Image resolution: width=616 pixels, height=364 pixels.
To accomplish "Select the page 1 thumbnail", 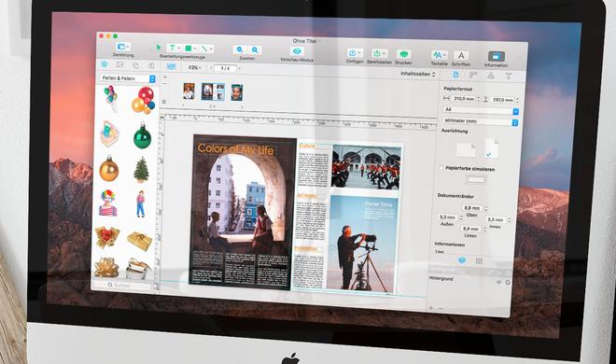I will [x=189, y=91].
